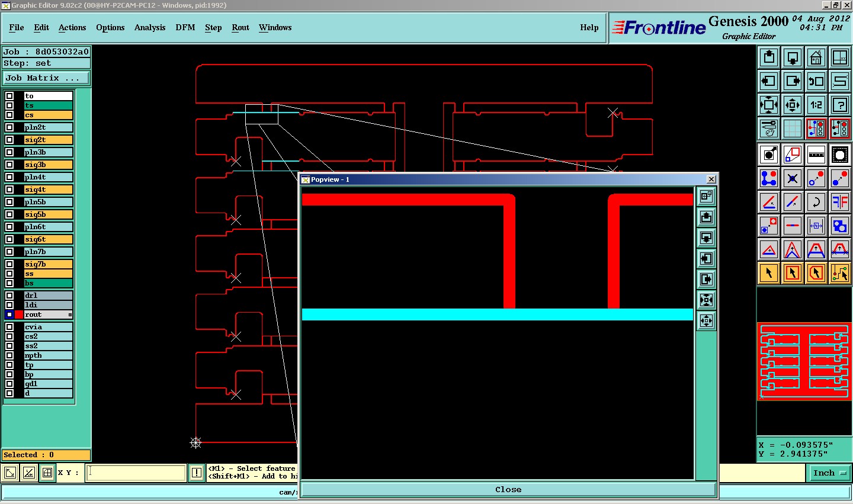Toggle display of layer drl
Viewport: 853px width, 504px height.
click(x=9, y=296)
